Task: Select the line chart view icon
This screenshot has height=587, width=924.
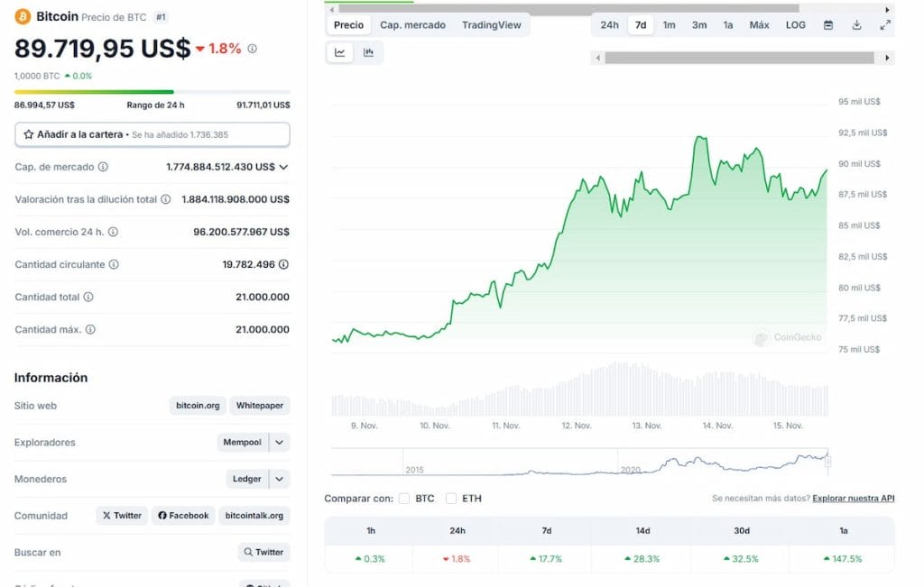Action: 340,52
